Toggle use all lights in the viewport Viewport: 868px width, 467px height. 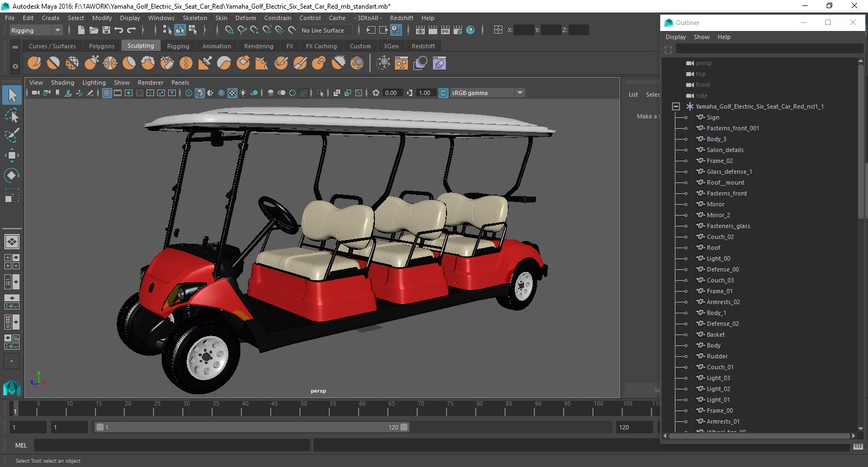243,93
